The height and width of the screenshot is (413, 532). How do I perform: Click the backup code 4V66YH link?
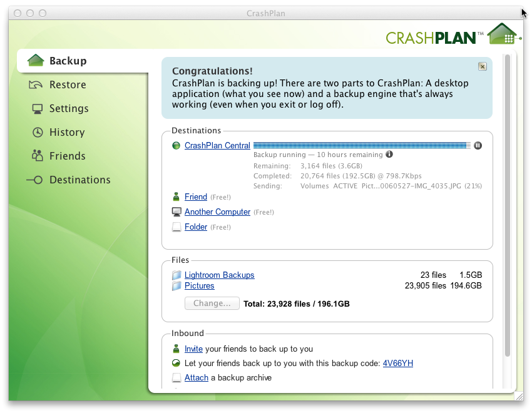tap(397, 364)
